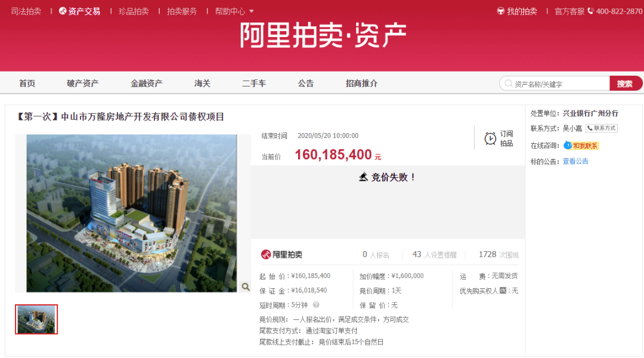
Task: Click the 尾款线上支付截止 line
Action: pos(321,342)
